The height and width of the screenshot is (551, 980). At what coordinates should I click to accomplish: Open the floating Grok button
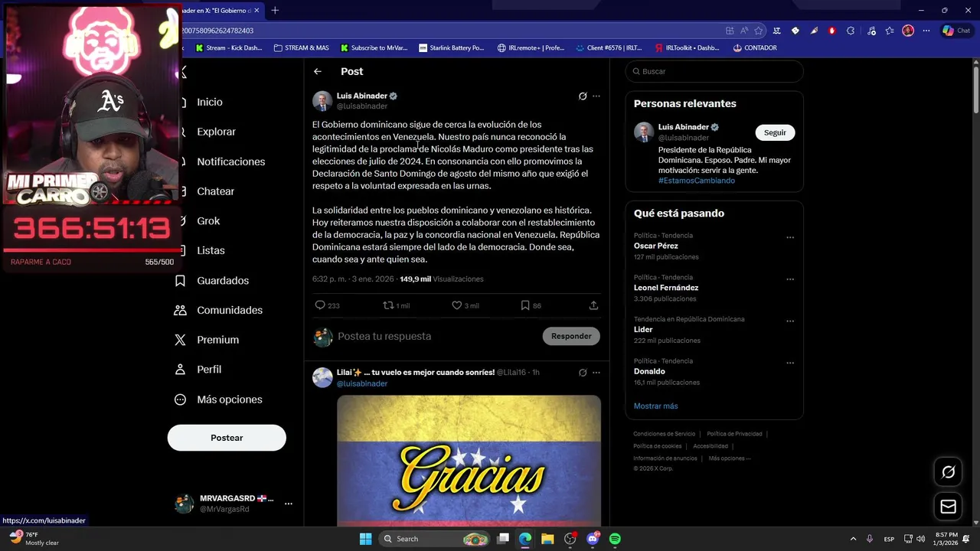948,472
